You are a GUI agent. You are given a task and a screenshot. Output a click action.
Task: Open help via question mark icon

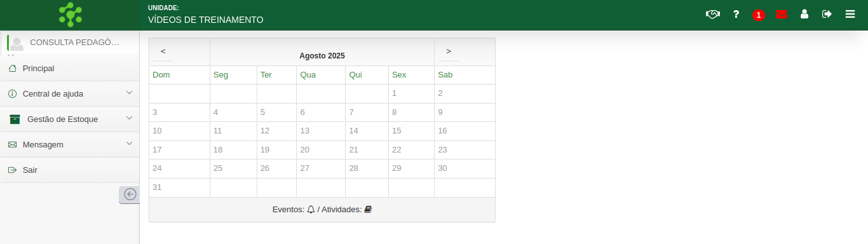coord(736,14)
